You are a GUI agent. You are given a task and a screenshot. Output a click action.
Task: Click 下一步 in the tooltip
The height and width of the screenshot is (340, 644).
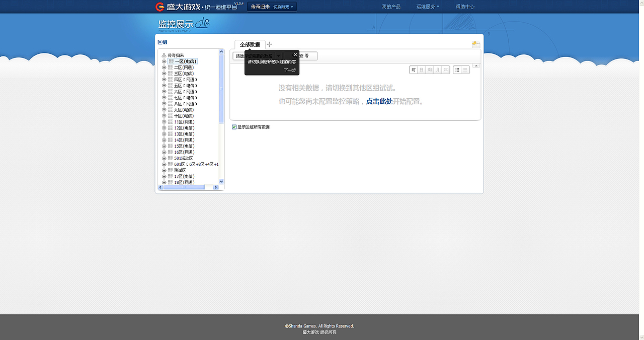[x=290, y=70]
